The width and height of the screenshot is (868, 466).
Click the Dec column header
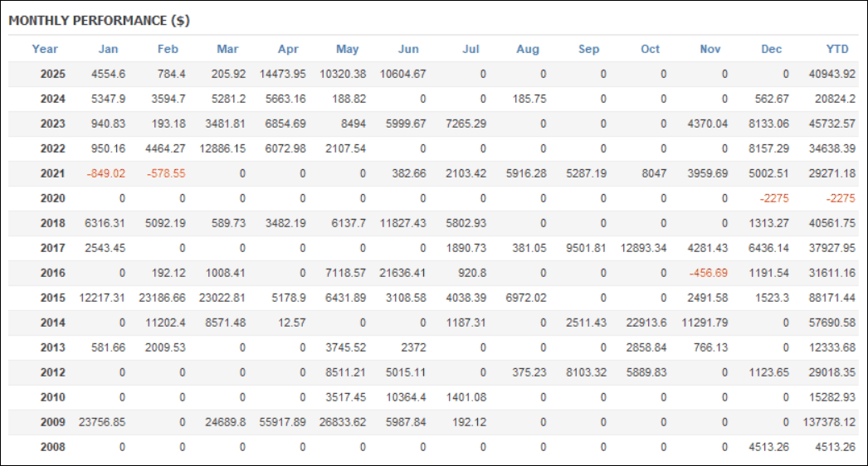(x=771, y=49)
